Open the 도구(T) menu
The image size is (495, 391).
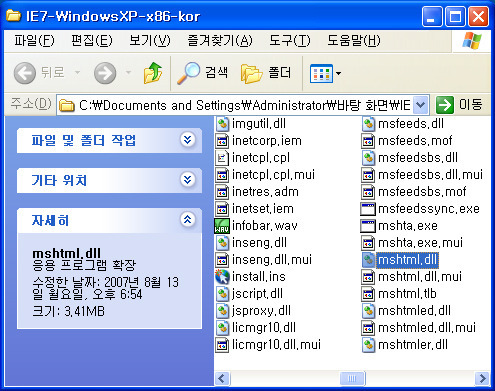click(290, 41)
